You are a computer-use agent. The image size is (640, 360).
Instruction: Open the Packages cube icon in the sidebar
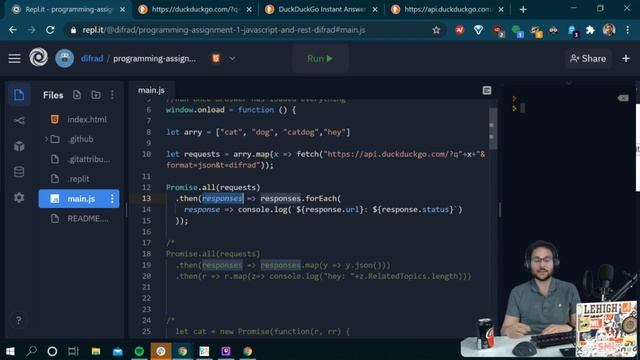tap(19, 146)
